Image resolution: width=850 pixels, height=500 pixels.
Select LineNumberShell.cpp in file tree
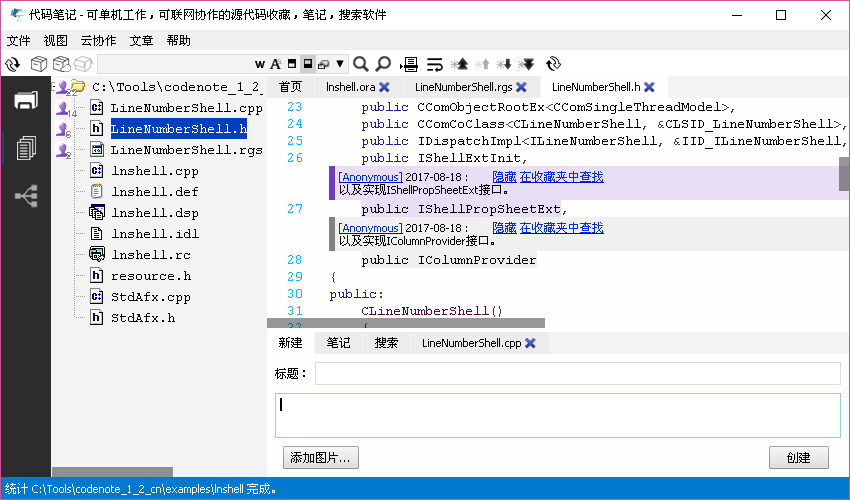186,108
